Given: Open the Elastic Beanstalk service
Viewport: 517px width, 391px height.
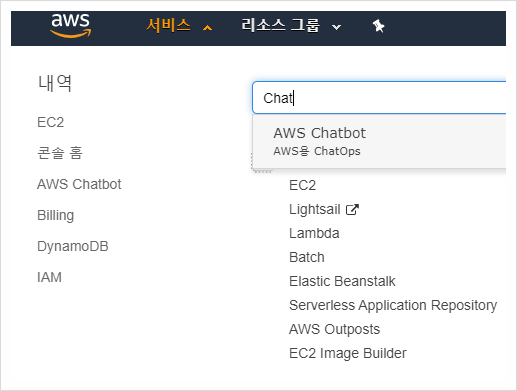Looking at the screenshot, I should (x=342, y=281).
